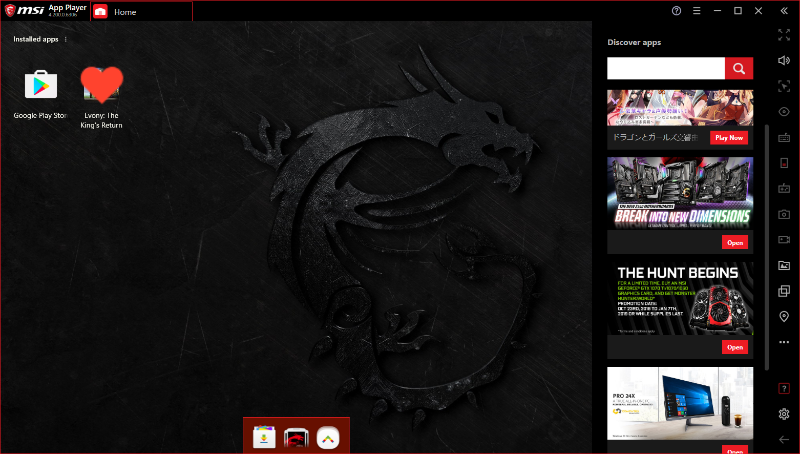Enter fullscreen mode from sidebar
Viewport: 800px width, 454px height.
click(784, 35)
